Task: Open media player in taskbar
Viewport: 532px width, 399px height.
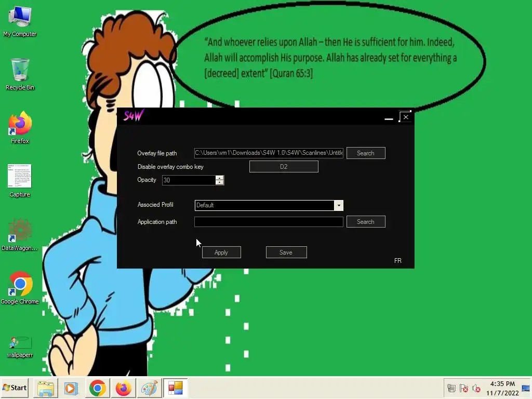Action: pyautogui.click(x=71, y=388)
